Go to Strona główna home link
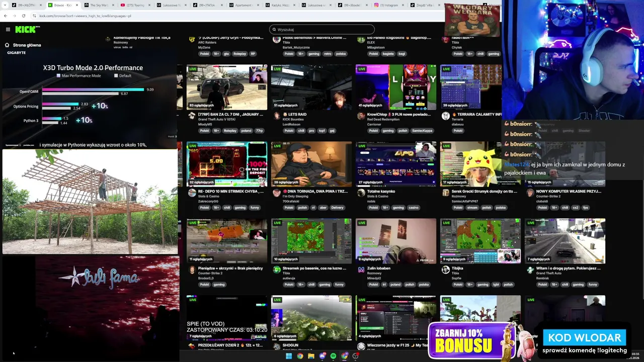 23,45
